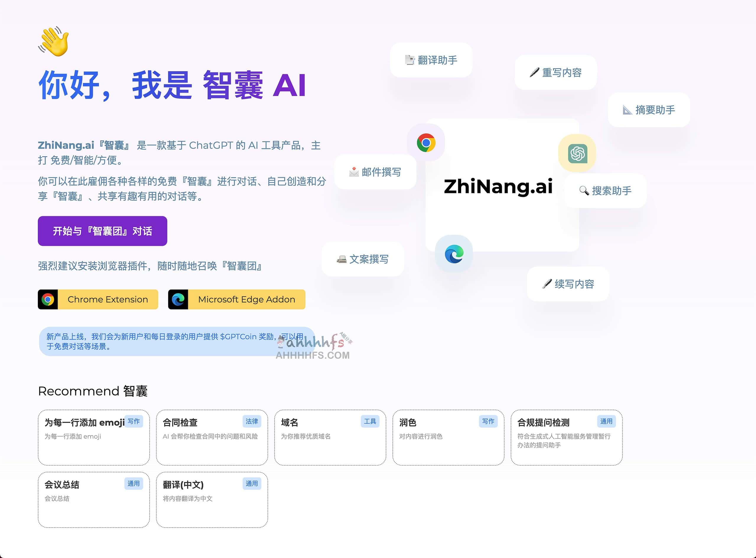Open the Chrome Extension download button

click(97, 299)
